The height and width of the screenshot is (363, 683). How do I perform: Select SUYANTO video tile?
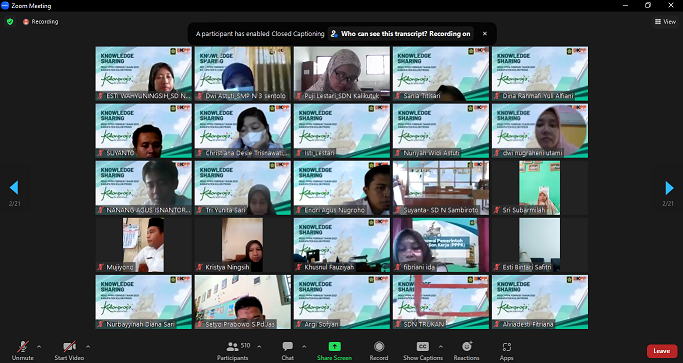click(144, 131)
